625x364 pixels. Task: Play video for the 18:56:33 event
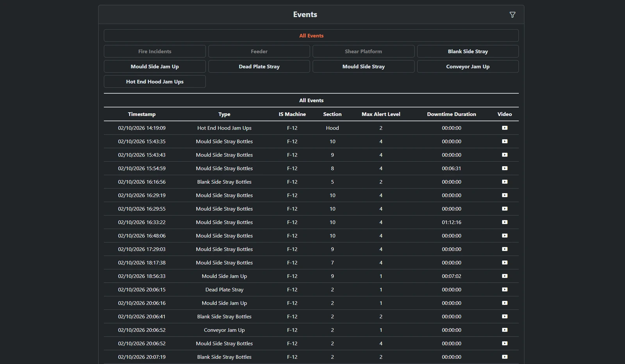pyautogui.click(x=505, y=276)
